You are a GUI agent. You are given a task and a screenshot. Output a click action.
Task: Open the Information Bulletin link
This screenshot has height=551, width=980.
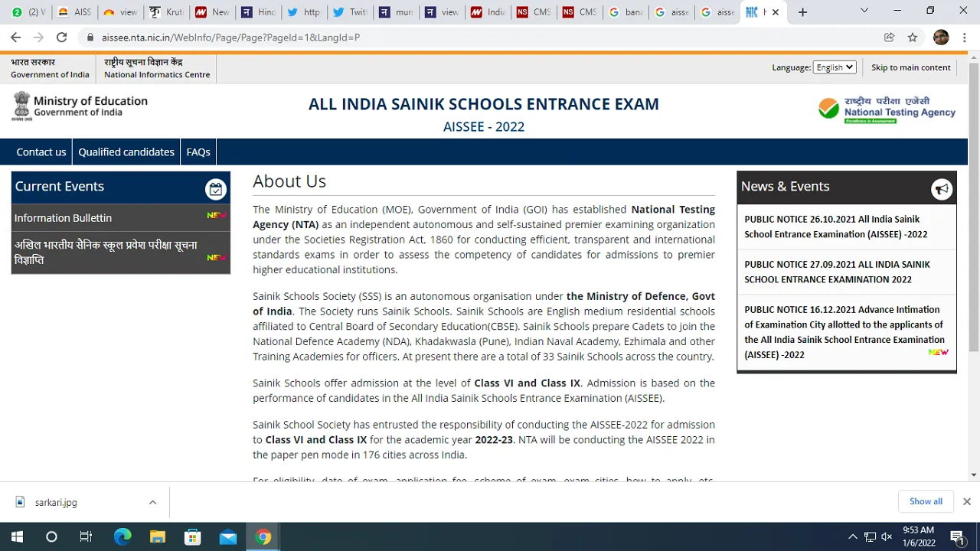63,218
